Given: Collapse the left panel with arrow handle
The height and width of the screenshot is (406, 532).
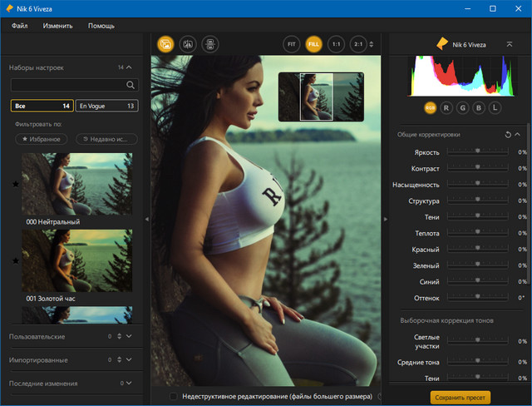Looking at the screenshot, I should coord(146,219).
